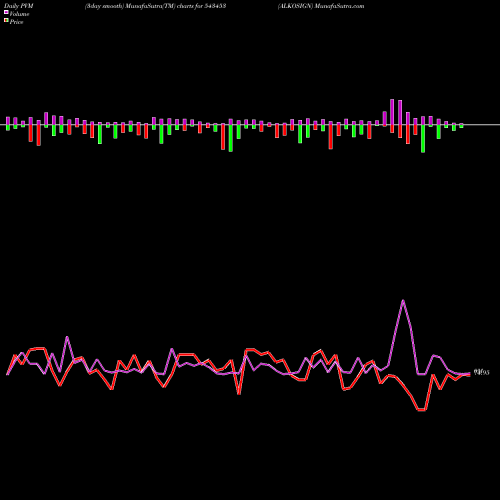Click the red price line lowest trough
The image size is (500, 500).
pos(422,410)
